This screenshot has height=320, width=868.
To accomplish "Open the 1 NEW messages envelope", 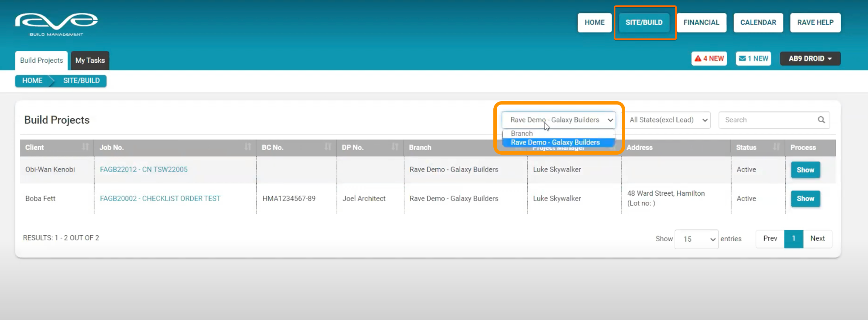I will tap(753, 58).
